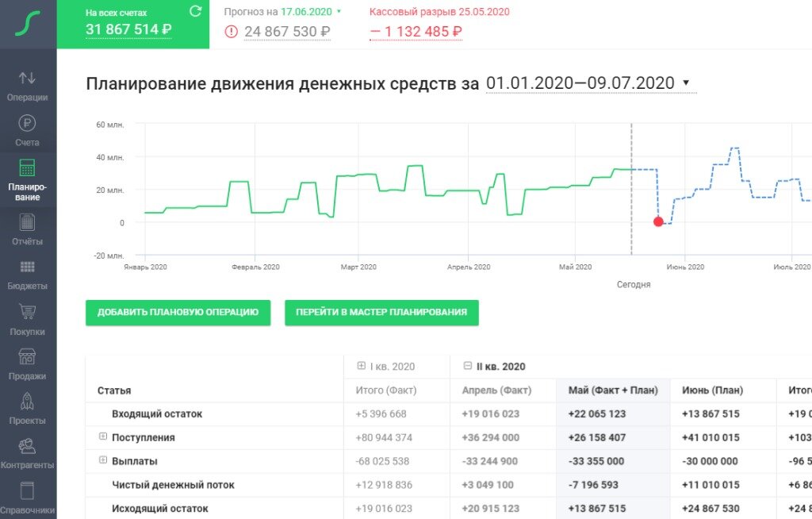
Task: Open the Счета ruble icon
Action: click(x=28, y=123)
